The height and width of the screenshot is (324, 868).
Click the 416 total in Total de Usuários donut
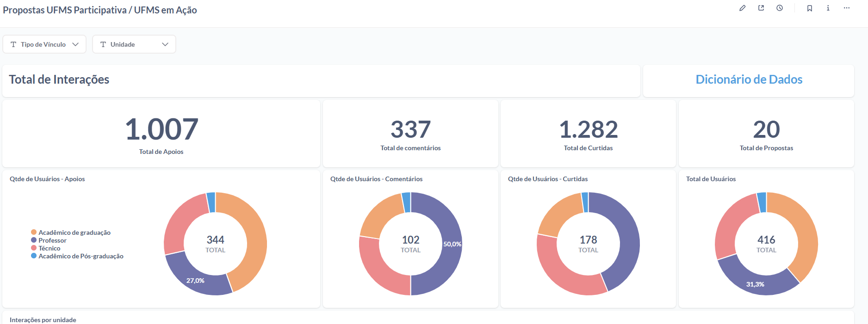pyautogui.click(x=766, y=240)
